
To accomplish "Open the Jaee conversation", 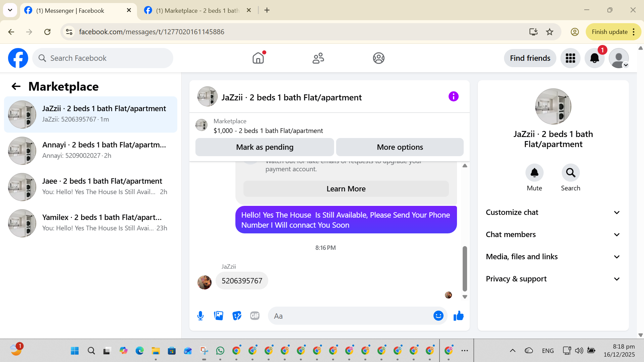I will click(91, 187).
